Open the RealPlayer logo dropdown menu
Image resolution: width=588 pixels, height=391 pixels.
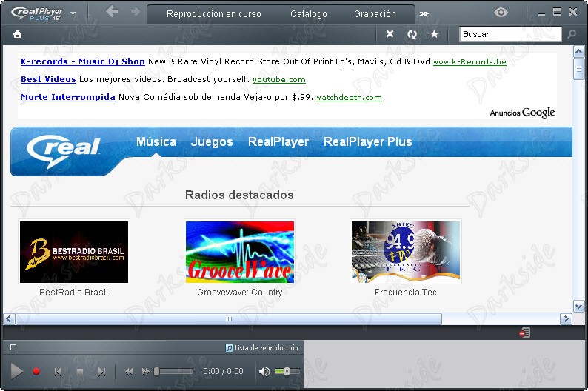73,13
